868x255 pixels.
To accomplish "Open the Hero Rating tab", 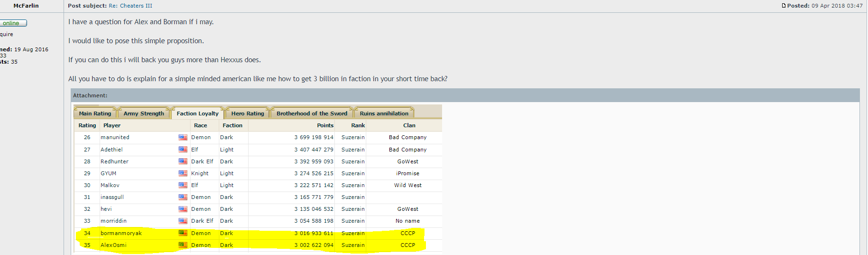I will (248, 113).
